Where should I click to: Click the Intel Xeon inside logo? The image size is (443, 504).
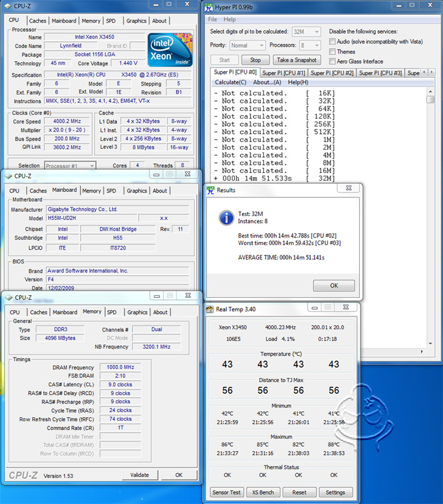170,50
